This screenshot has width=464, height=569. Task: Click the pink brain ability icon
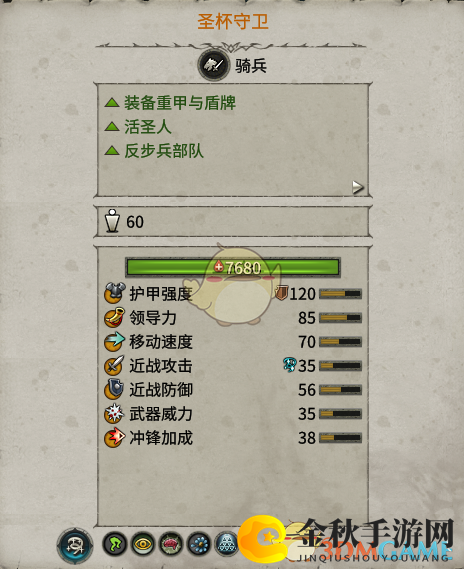coord(171,544)
